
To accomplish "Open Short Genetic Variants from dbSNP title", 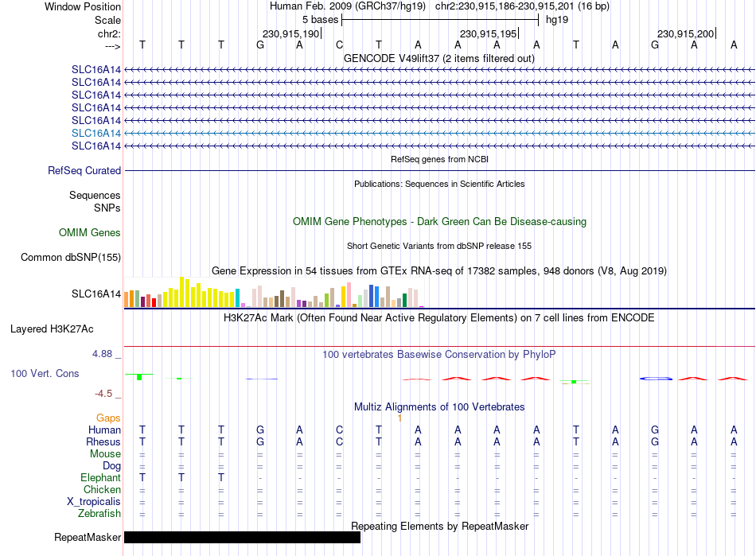I will pyautogui.click(x=439, y=246).
